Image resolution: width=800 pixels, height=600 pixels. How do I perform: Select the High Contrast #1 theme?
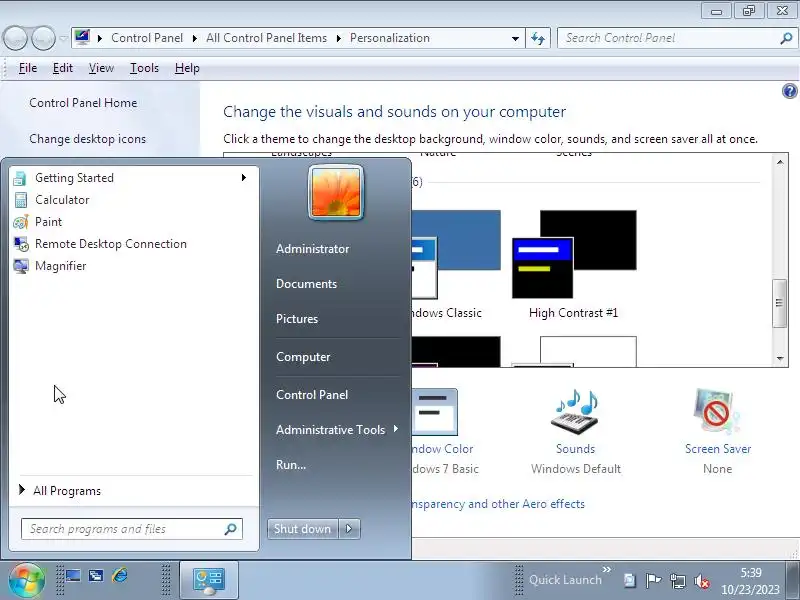pos(574,264)
